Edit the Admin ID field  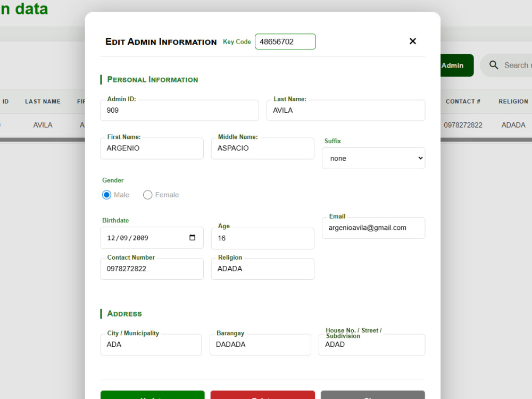179,110
